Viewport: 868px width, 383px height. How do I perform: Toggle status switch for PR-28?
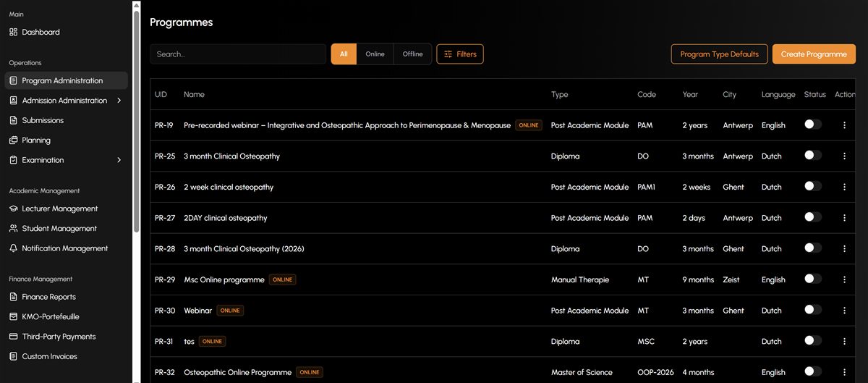(813, 248)
